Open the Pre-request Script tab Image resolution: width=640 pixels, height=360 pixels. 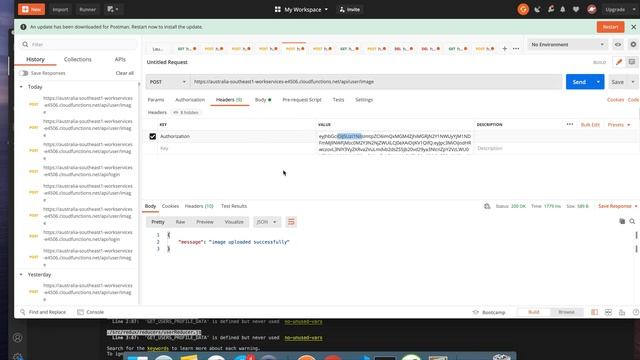[x=302, y=100]
